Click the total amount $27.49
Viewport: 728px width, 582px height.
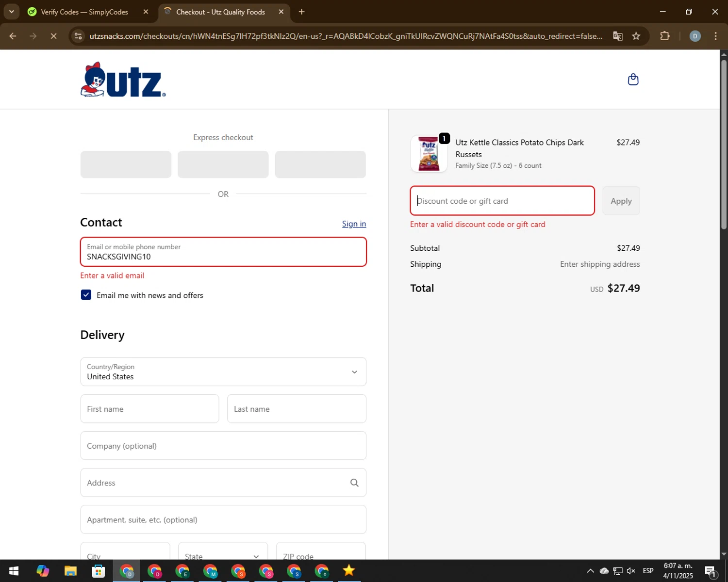(624, 288)
